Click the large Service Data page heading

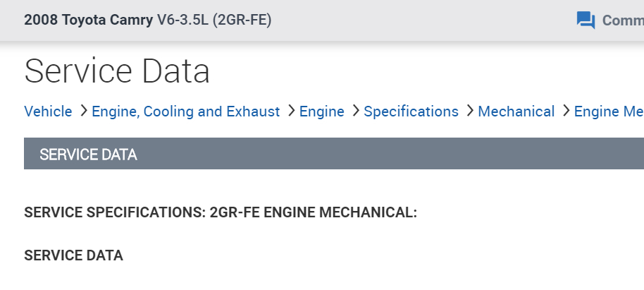117,71
